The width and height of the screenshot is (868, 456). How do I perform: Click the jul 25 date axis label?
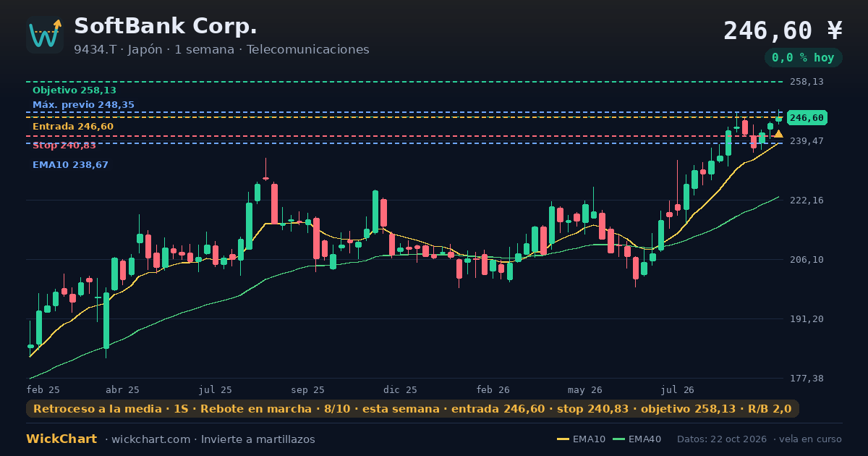216,390
